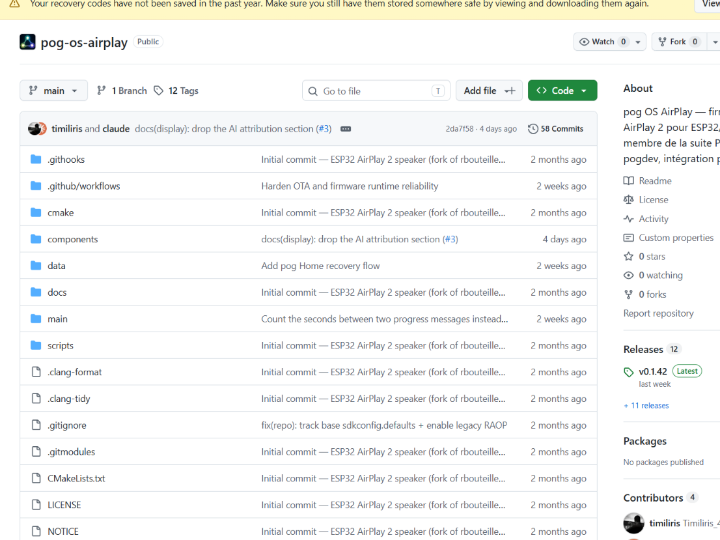
Task: Click the timiliris contributor avatar
Action: pos(634,523)
